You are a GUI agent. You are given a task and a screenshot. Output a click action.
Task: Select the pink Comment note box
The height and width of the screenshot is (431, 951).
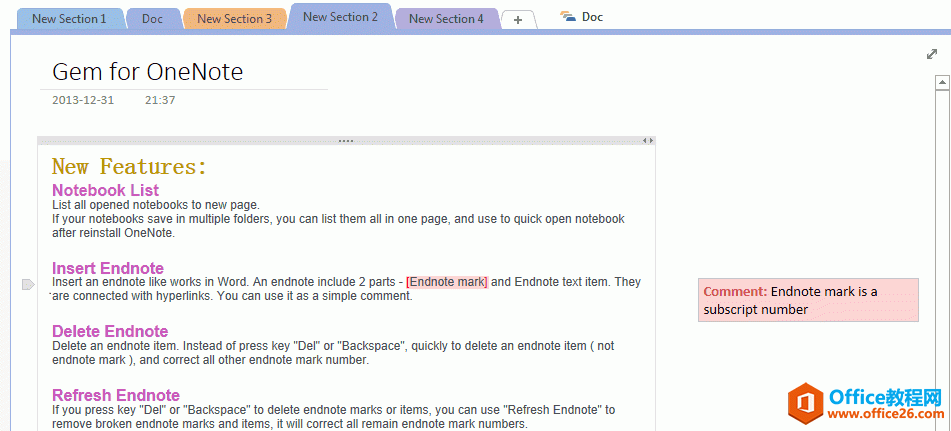tap(807, 300)
